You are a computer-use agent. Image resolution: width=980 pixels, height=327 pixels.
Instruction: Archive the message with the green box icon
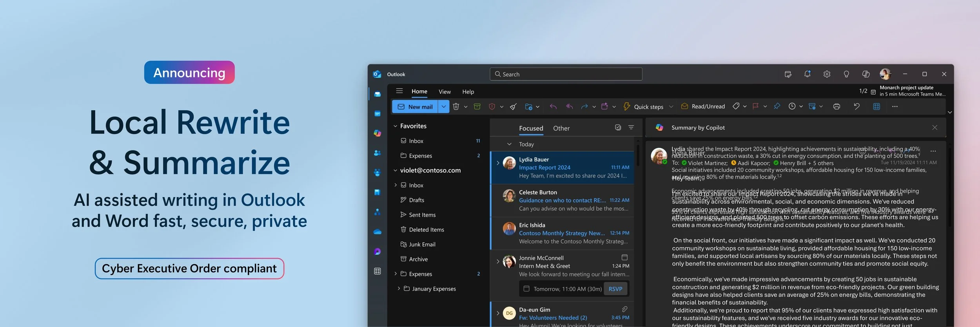tap(477, 106)
